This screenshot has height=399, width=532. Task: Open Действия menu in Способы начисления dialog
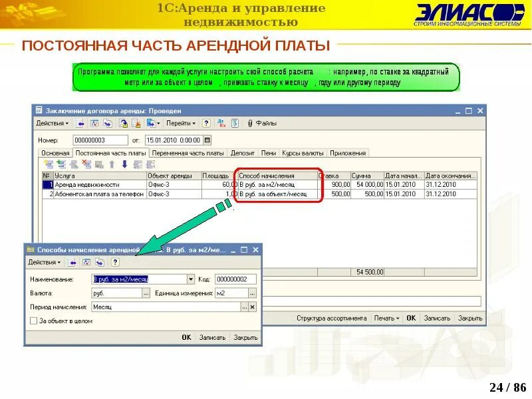coord(44,262)
